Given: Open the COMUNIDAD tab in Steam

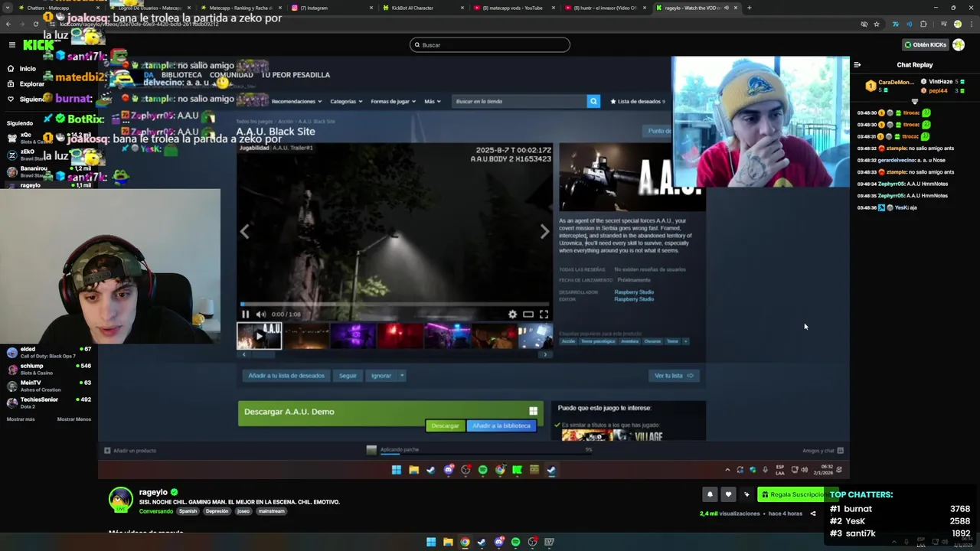Looking at the screenshot, I should click(x=231, y=75).
